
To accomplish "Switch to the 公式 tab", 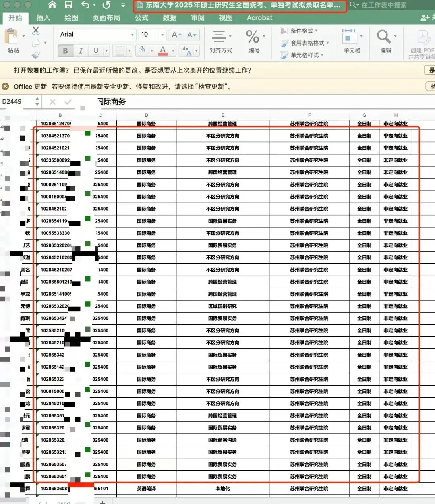I will coord(141,18).
